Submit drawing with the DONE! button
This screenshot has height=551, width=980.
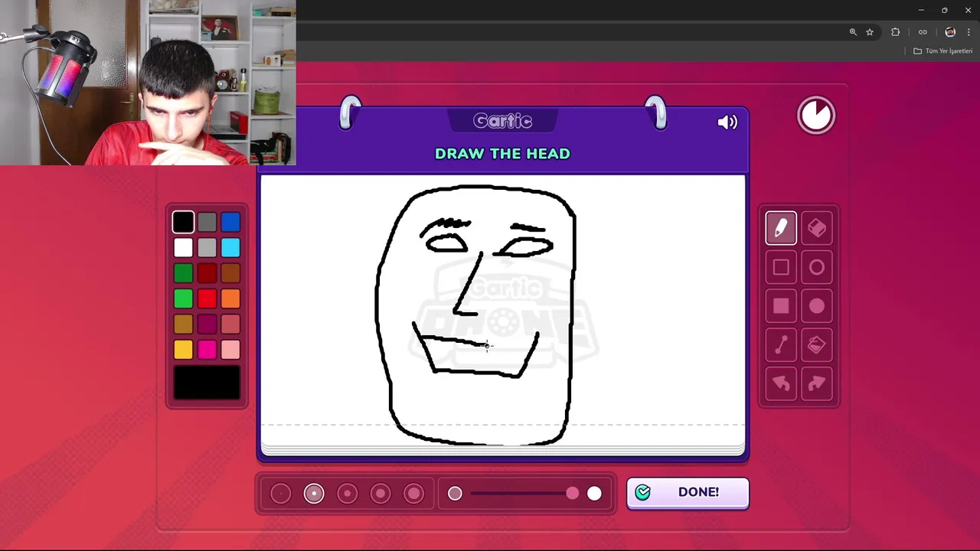[688, 493]
